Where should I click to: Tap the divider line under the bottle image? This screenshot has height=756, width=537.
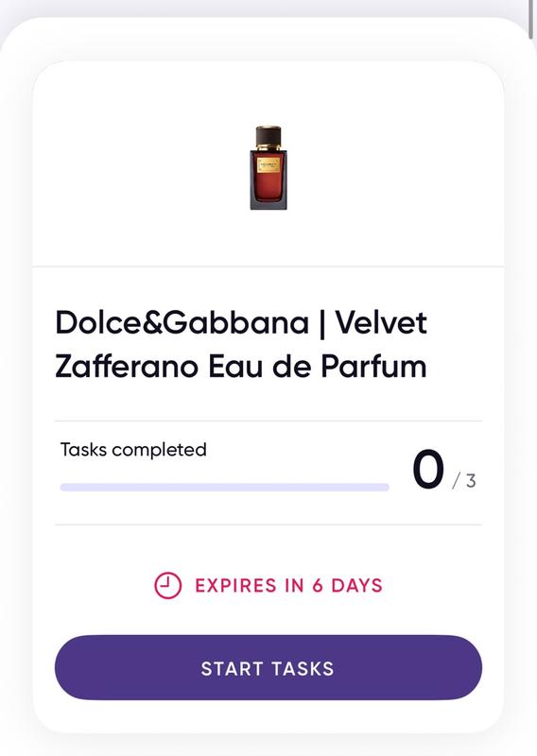tap(268, 266)
